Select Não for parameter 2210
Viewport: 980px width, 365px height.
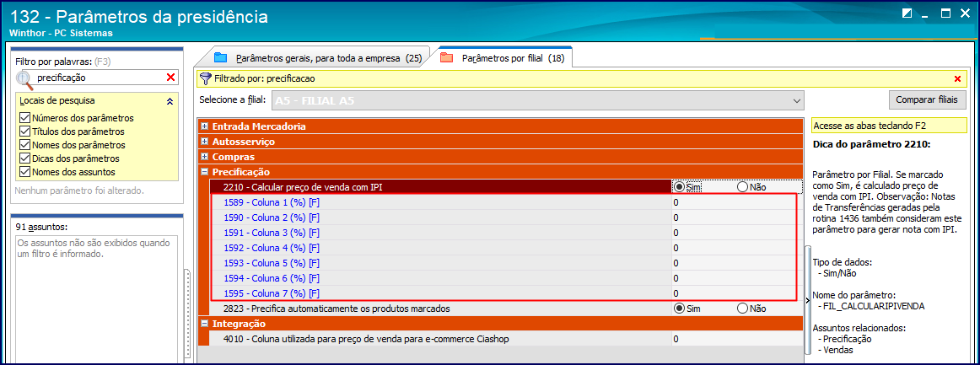pyautogui.click(x=742, y=186)
